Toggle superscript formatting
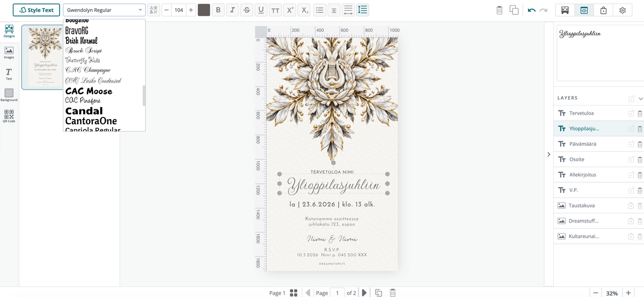 click(x=290, y=10)
